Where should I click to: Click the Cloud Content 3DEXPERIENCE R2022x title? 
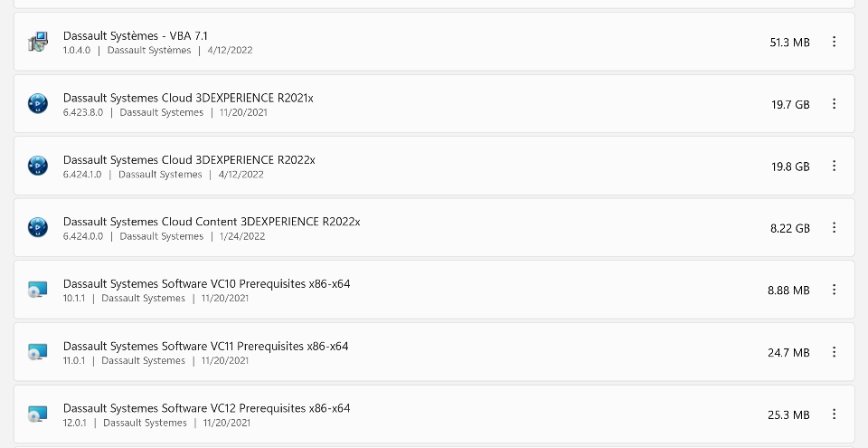coord(212,222)
